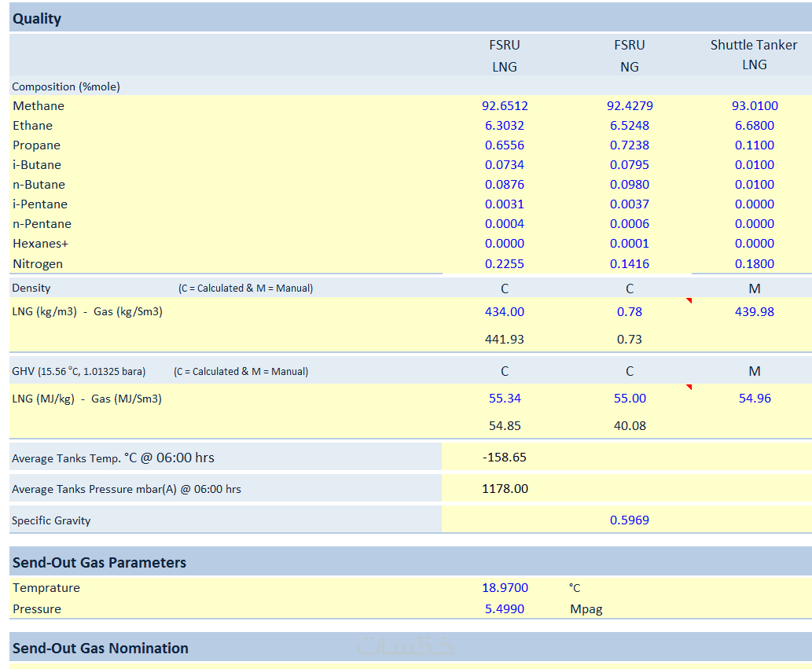Click n-Pentane value 0.0006
812x669 pixels.
tap(629, 224)
